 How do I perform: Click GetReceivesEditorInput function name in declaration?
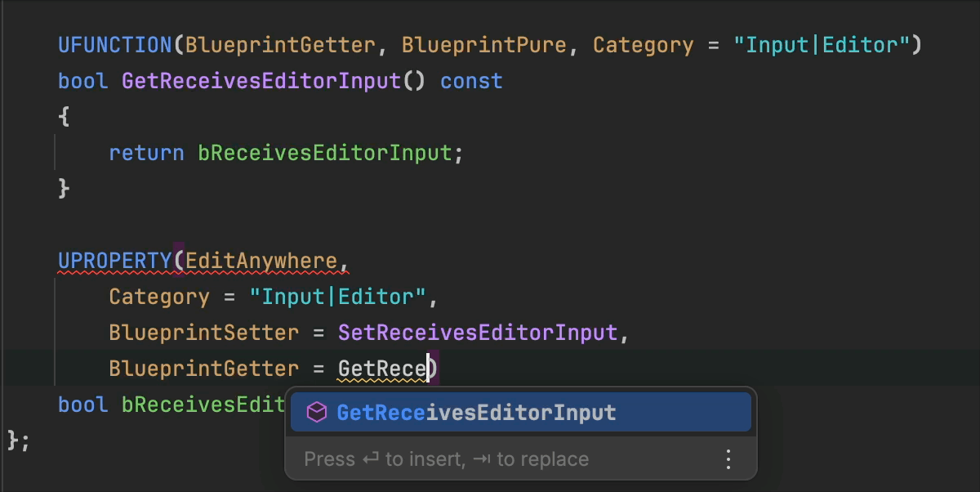(x=261, y=81)
